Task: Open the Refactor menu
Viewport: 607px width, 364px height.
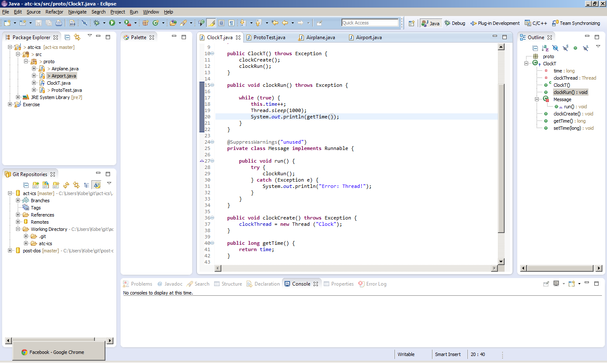Action: pos(54,12)
